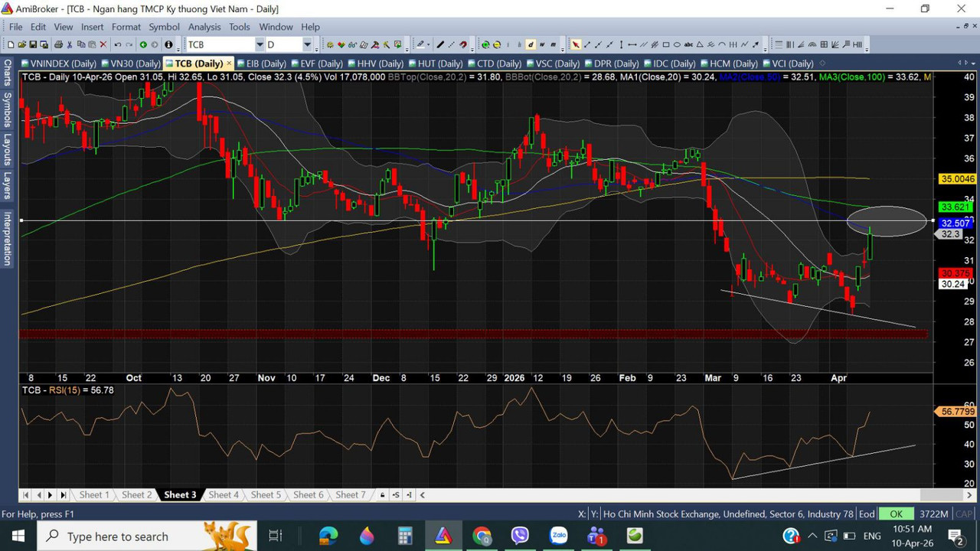Toggle the Daily 'd' interval button

[531, 44]
